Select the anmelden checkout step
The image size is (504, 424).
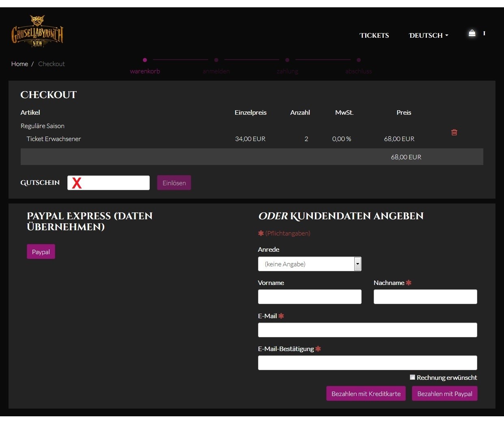216,67
